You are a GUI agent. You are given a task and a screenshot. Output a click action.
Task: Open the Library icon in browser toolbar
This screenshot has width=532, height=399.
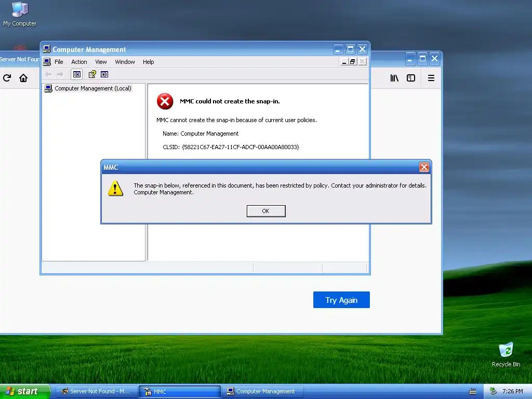[394, 78]
